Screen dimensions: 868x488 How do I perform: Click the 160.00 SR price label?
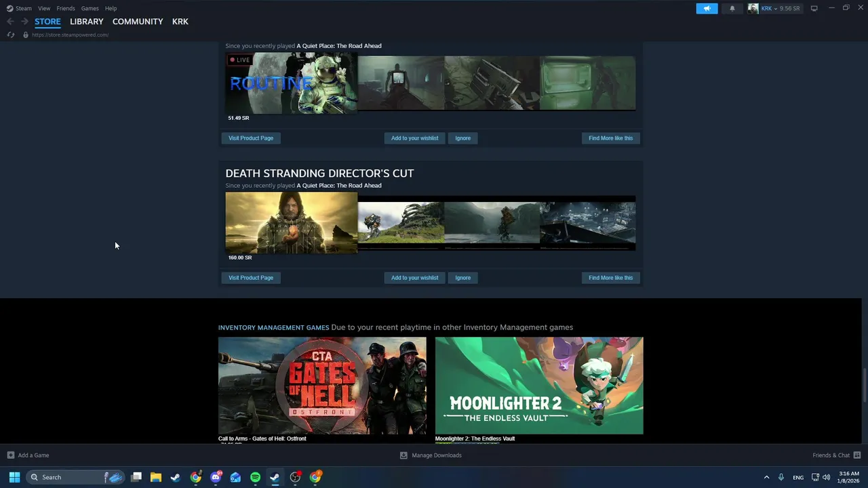point(240,258)
